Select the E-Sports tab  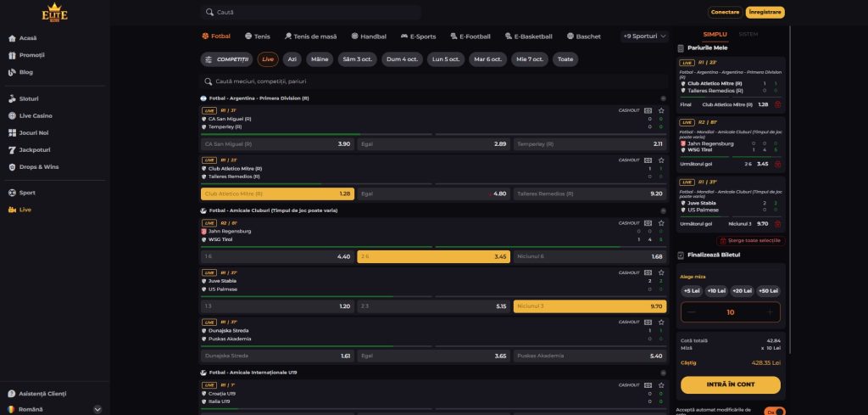pyautogui.click(x=418, y=36)
